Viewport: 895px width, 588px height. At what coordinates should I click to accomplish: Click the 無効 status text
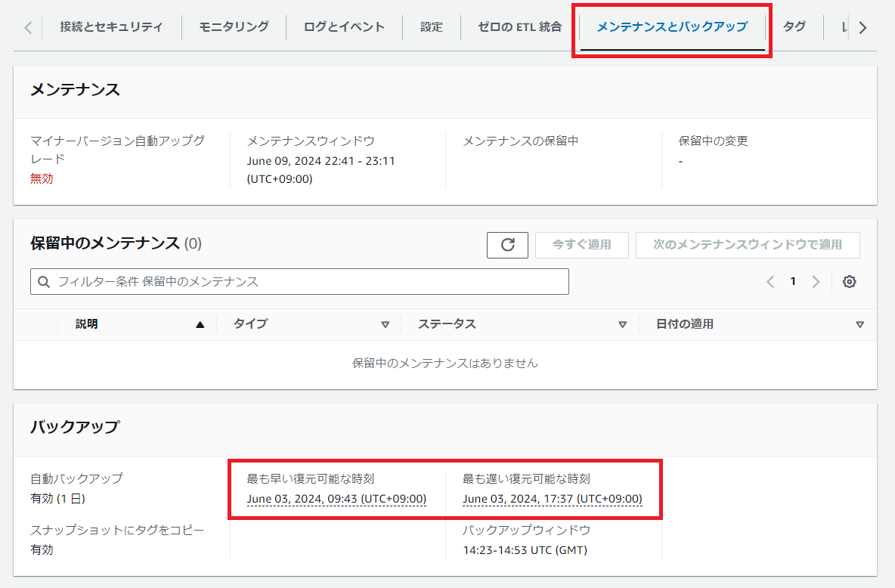42,178
